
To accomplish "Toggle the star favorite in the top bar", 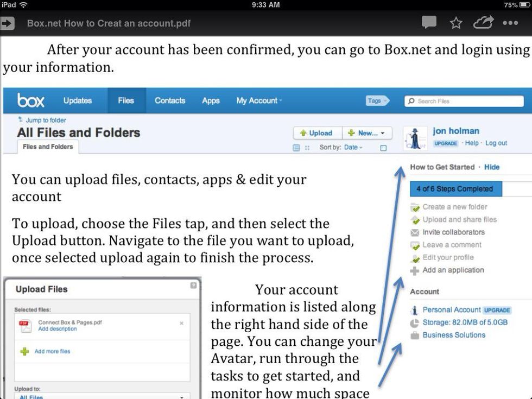I will (x=455, y=23).
